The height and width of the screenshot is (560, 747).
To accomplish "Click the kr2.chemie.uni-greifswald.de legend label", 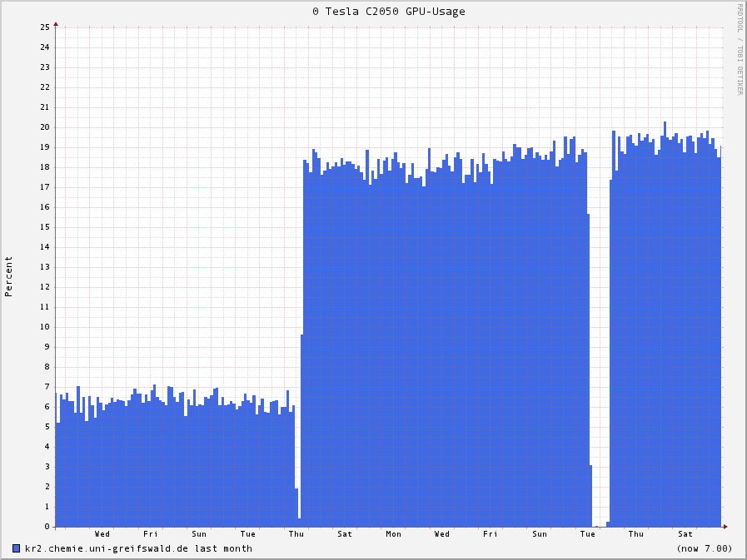I will pyautogui.click(x=138, y=548).
